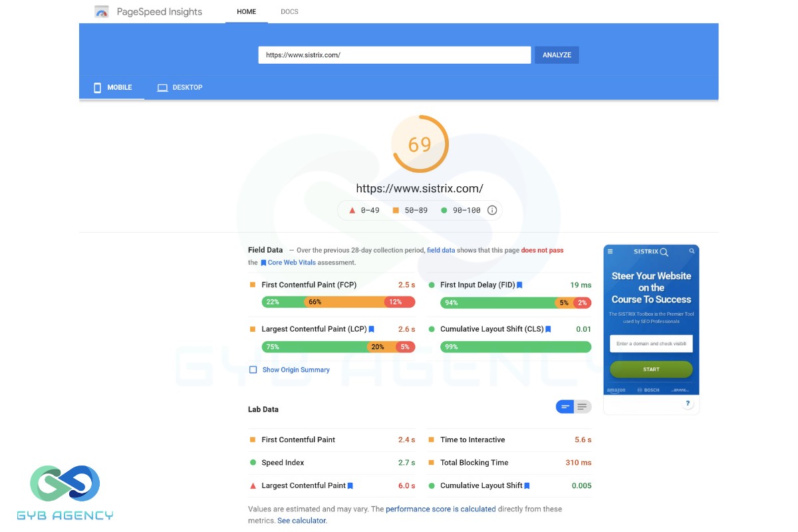Click the green circle 90–100 legend marker
This screenshot has height=532, width=798.
(444, 210)
